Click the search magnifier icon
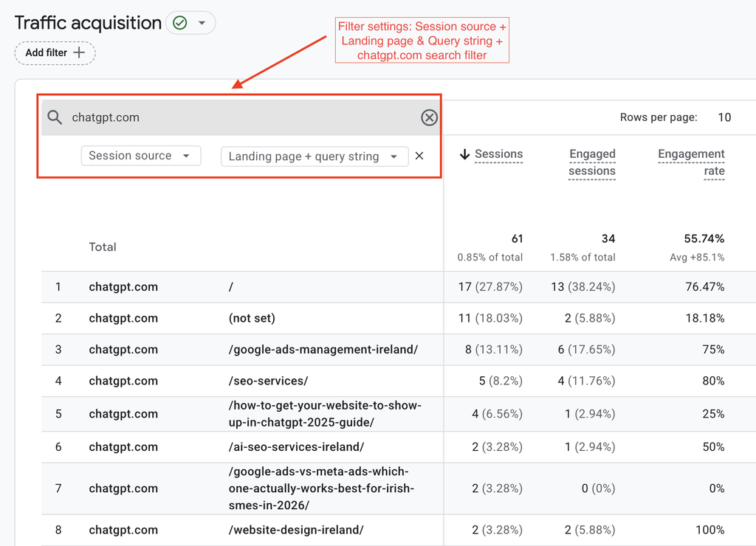The height and width of the screenshot is (546, 756). [55, 117]
